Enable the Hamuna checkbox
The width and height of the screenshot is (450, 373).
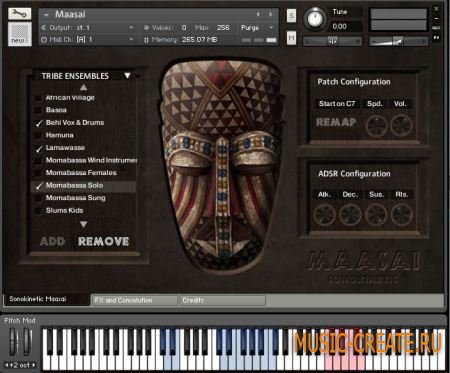point(39,135)
